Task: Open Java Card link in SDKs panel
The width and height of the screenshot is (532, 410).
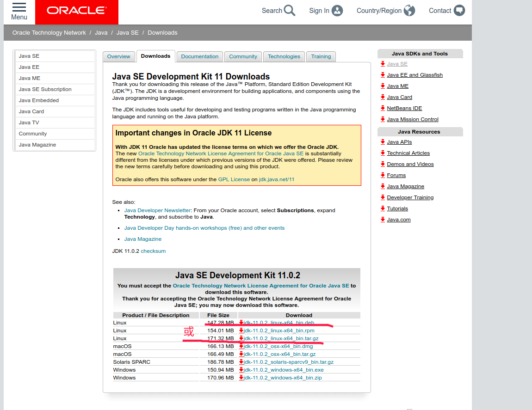Action: click(399, 98)
